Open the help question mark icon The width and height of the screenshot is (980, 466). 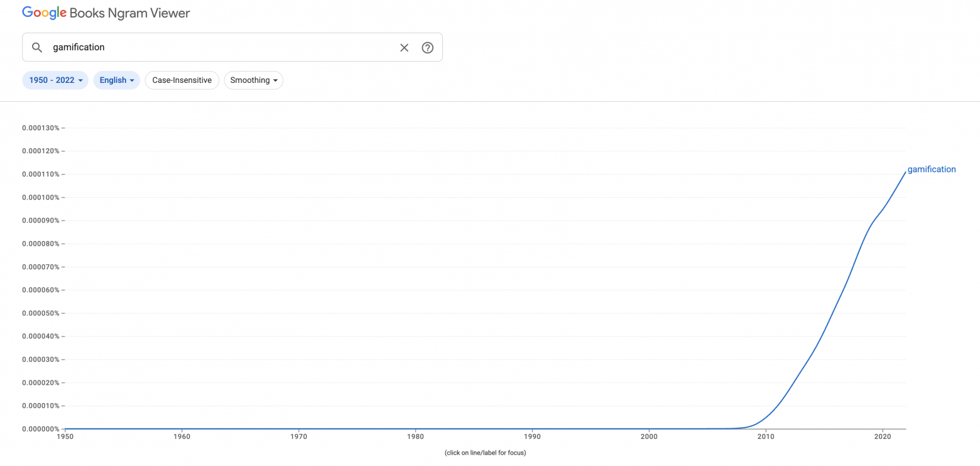pos(428,48)
